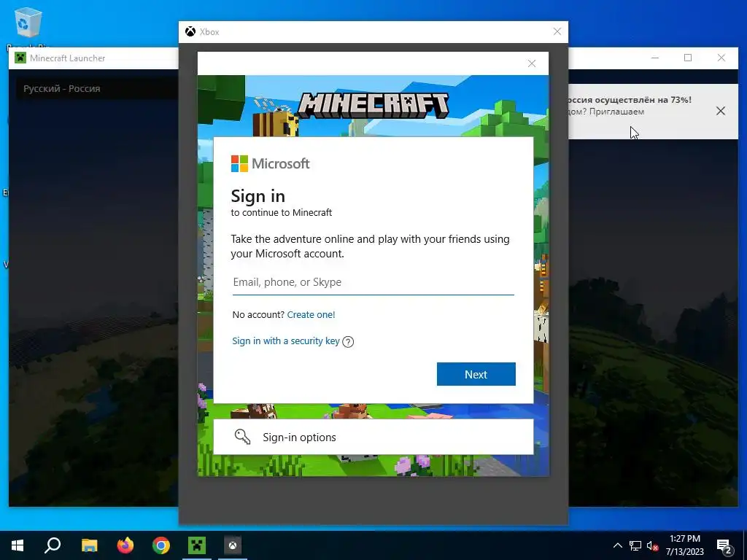Maximize the Minecraft Launcher window
Screen dimensions: 747x560
pyautogui.click(x=688, y=58)
